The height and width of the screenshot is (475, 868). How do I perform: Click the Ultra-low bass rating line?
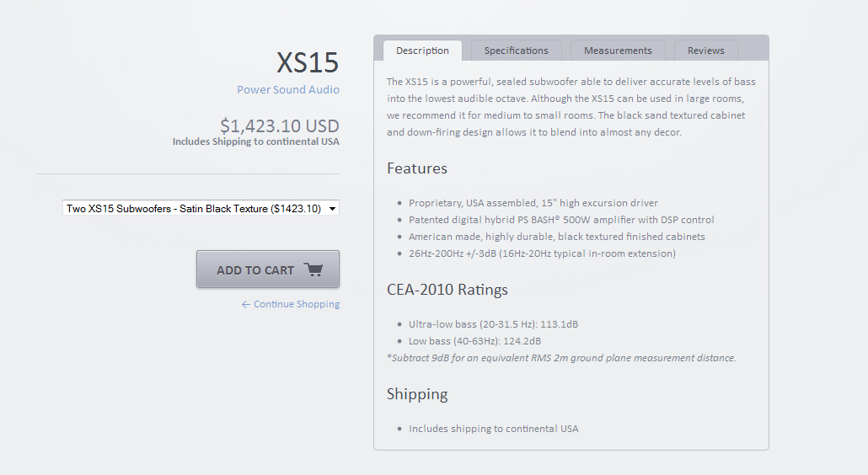coord(493,324)
